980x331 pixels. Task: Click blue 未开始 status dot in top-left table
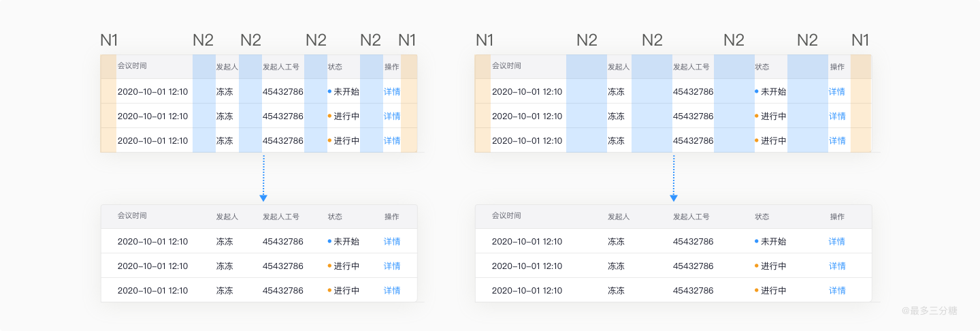tap(329, 91)
